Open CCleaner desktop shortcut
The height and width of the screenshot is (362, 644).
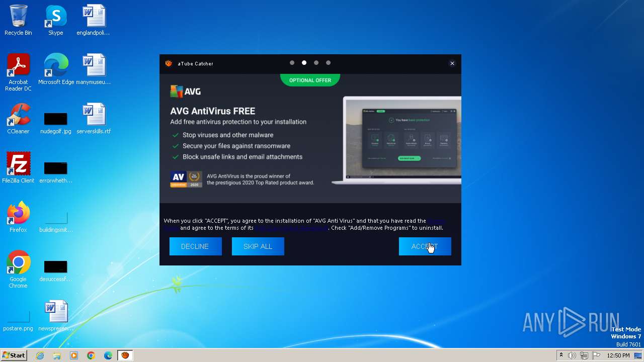point(18,119)
